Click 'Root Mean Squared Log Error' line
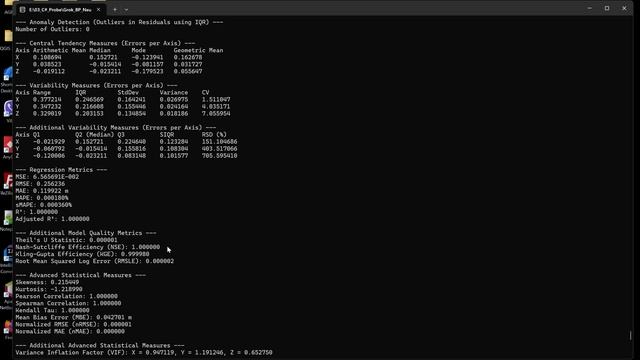This screenshot has height=360, width=640. coord(95,261)
